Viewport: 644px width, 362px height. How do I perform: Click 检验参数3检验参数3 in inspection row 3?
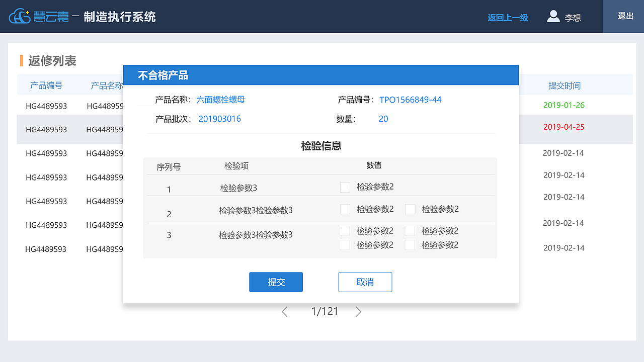[256, 234]
